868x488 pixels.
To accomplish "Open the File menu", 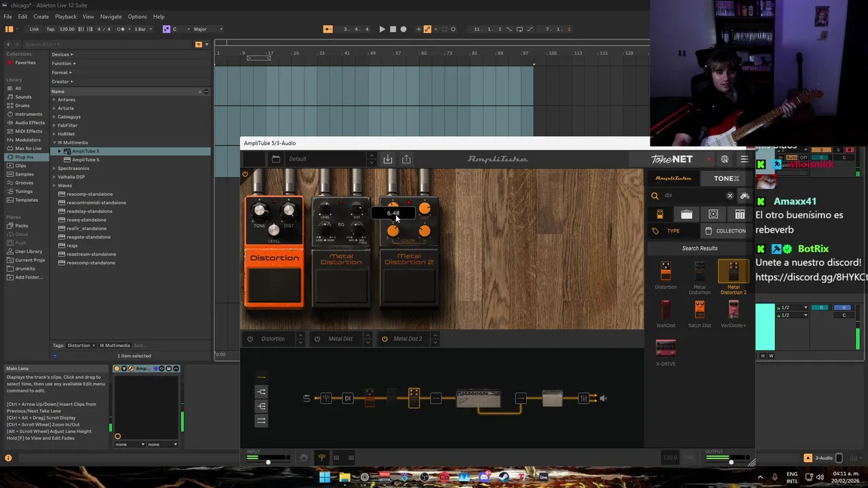I will tap(7, 16).
